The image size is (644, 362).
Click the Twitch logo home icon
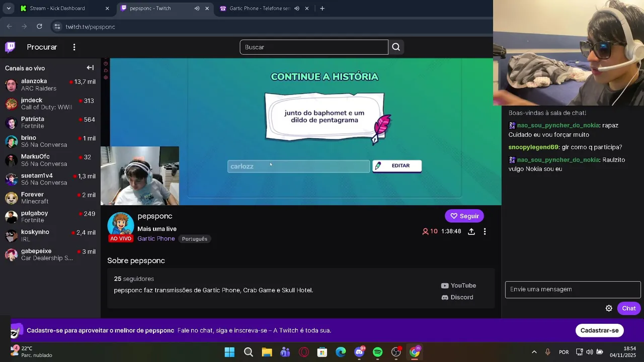(10, 47)
